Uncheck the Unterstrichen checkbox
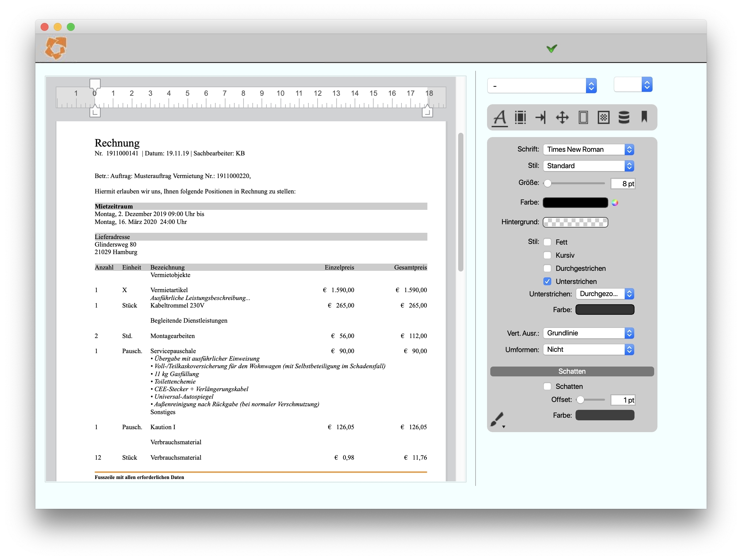Image resolution: width=742 pixels, height=560 pixels. (547, 281)
